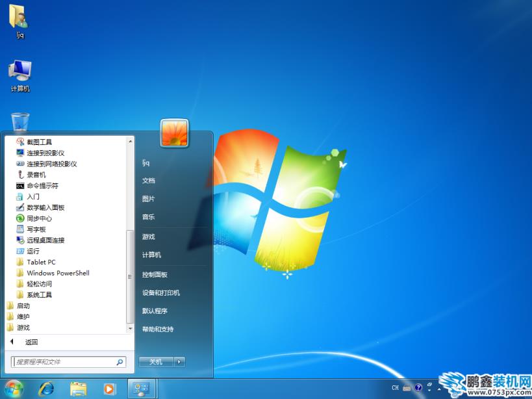
Task: Click the active control panel taskbar button
Action: (x=142, y=389)
